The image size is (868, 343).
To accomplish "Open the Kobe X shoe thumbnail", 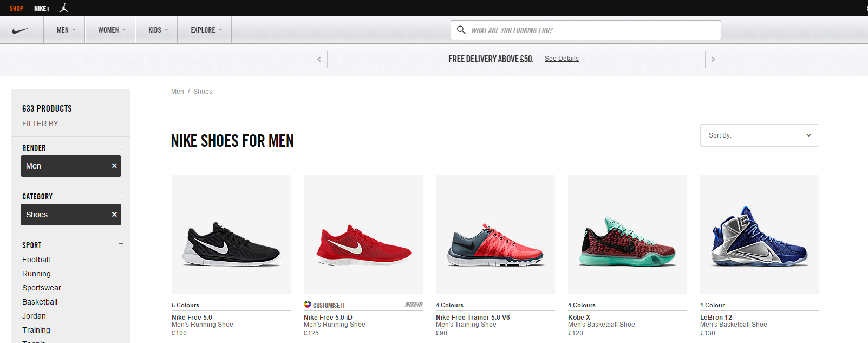I will coord(627,235).
